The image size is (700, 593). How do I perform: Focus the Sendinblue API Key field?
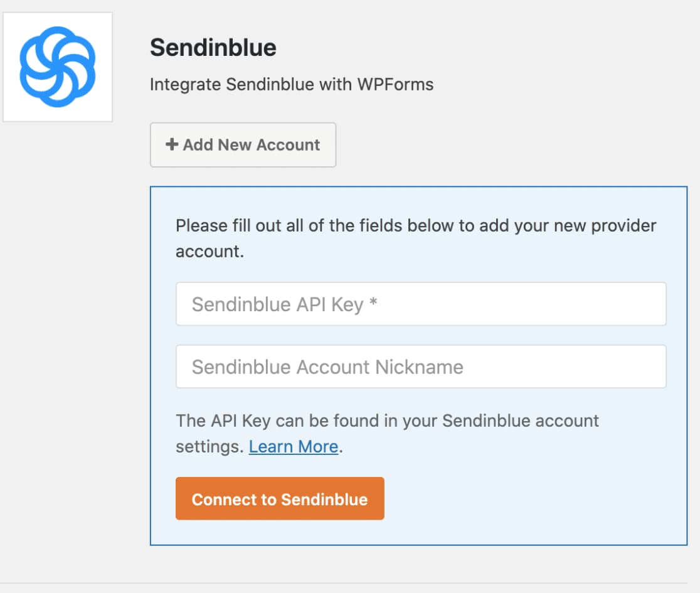click(x=421, y=304)
